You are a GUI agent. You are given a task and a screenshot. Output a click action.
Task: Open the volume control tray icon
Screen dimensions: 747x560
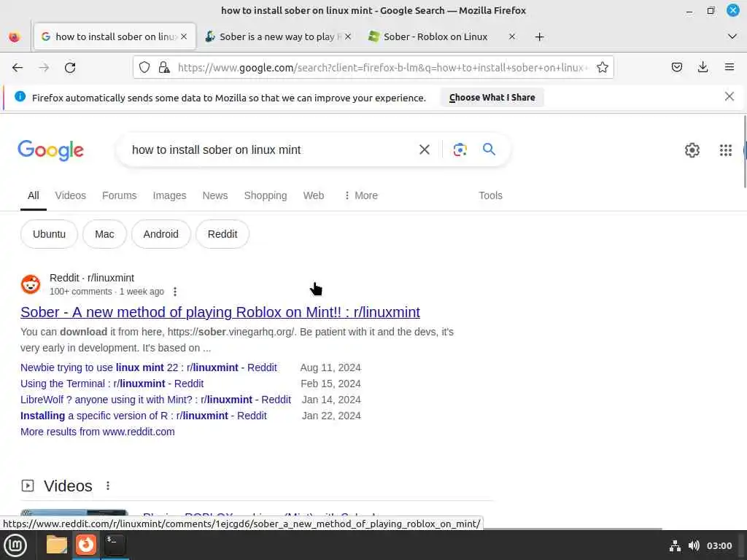(x=694, y=545)
